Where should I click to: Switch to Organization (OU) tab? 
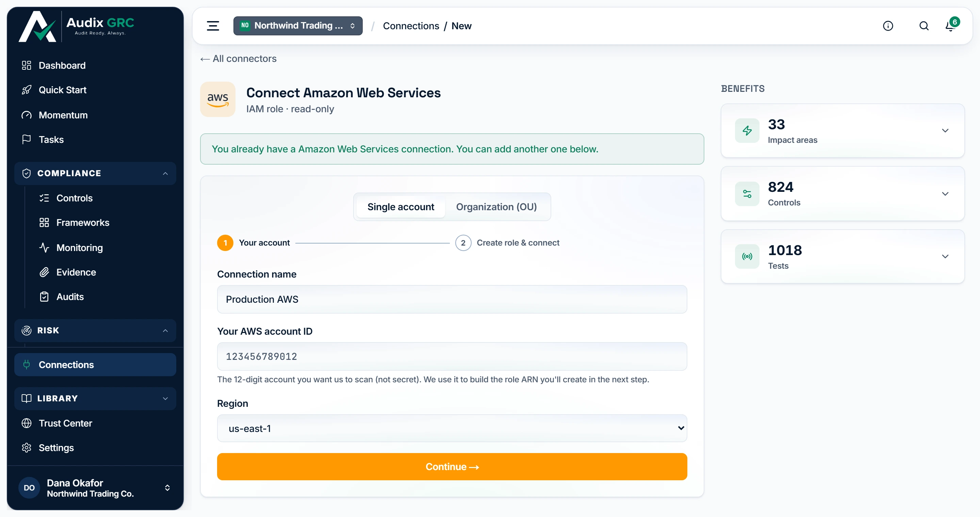tap(496, 207)
